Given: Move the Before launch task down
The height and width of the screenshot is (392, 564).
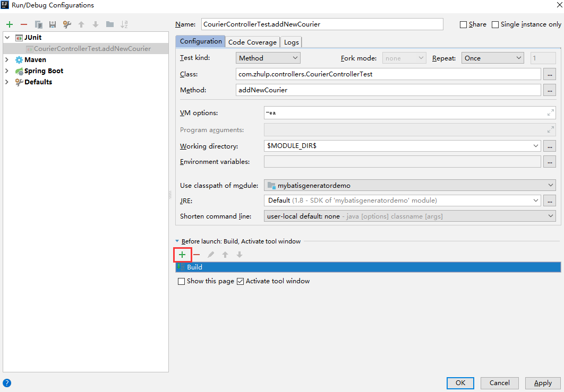Looking at the screenshot, I should point(240,255).
